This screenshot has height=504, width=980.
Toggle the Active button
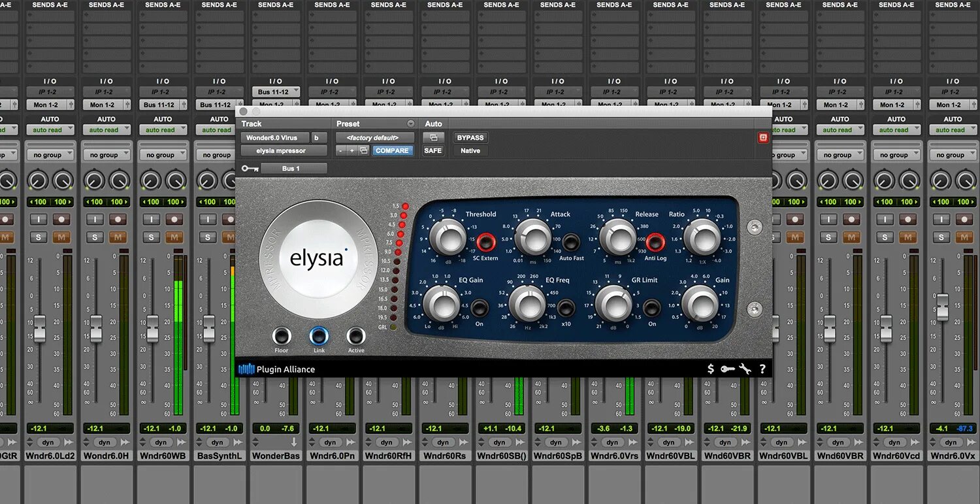pos(356,336)
